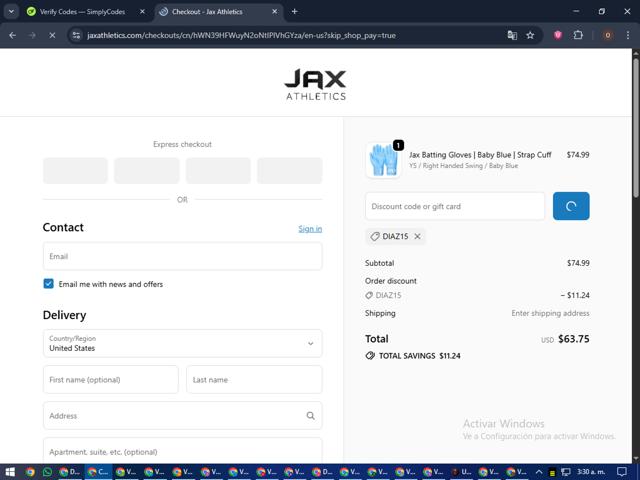Image resolution: width=640 pixels, height=480 pixels.
Task: Click the address search magnifier icon
Action: [x=311, y=416]
